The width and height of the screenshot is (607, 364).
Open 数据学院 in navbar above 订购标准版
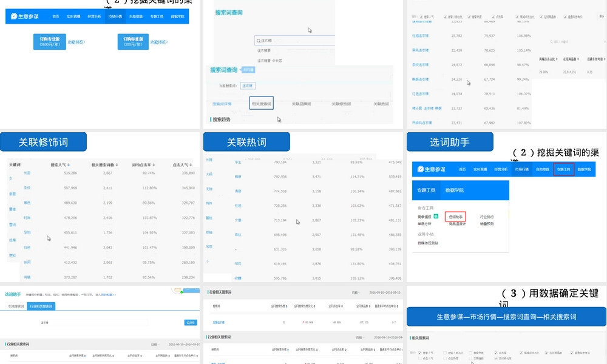click(x=178, y=16)
